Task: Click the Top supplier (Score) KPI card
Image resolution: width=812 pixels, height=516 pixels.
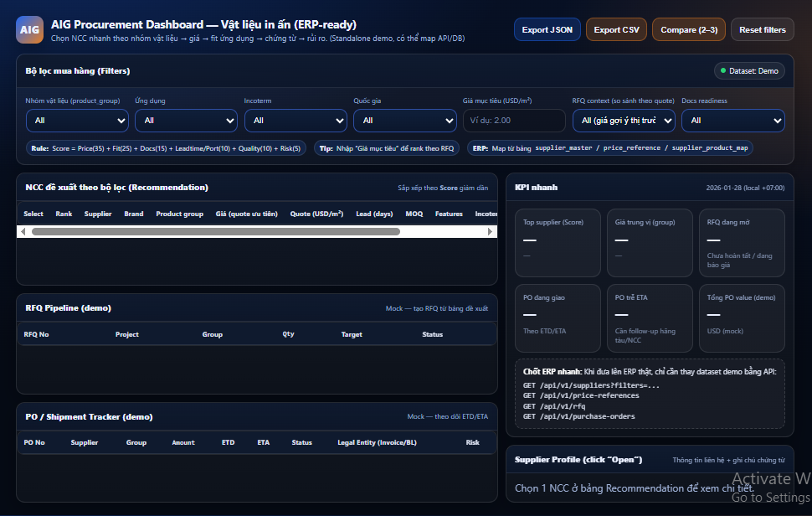Action: [558, 243]
